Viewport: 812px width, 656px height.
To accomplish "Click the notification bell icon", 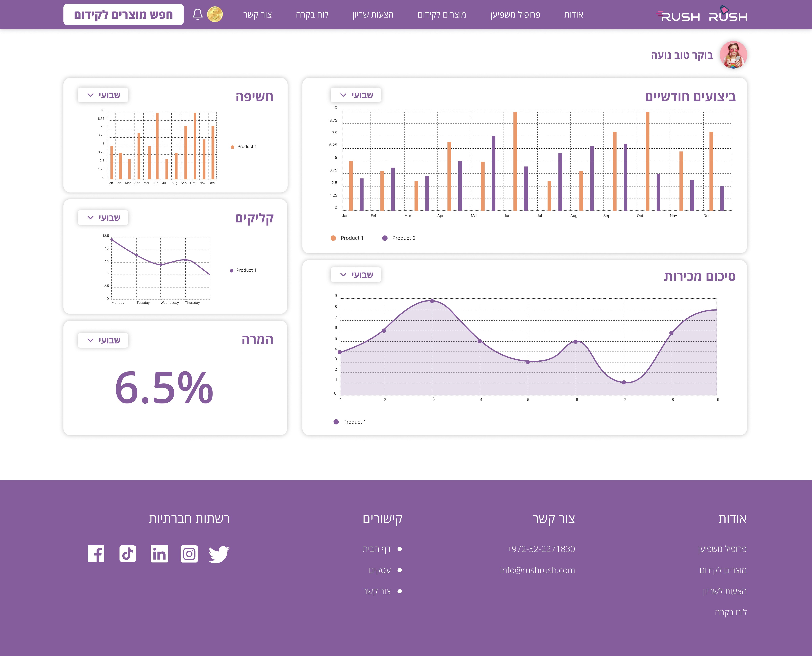I will 197,14.
